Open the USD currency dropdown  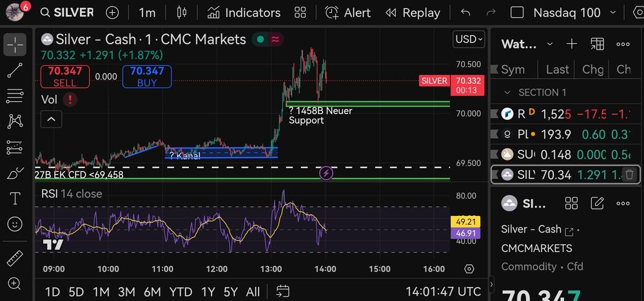[x=469, y=39]
